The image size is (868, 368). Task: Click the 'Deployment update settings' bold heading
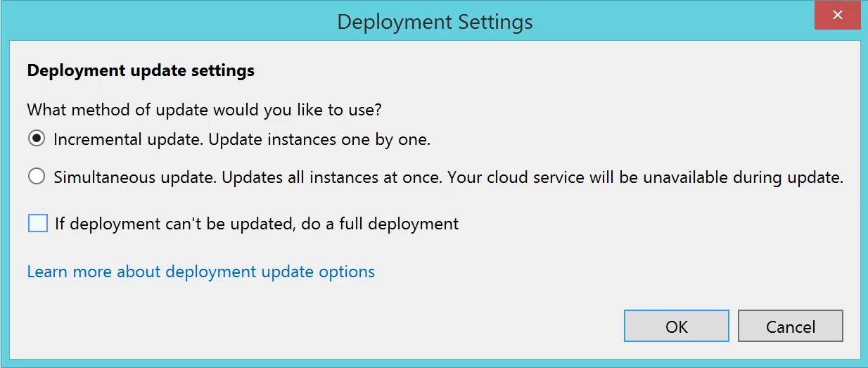point(141,71)
